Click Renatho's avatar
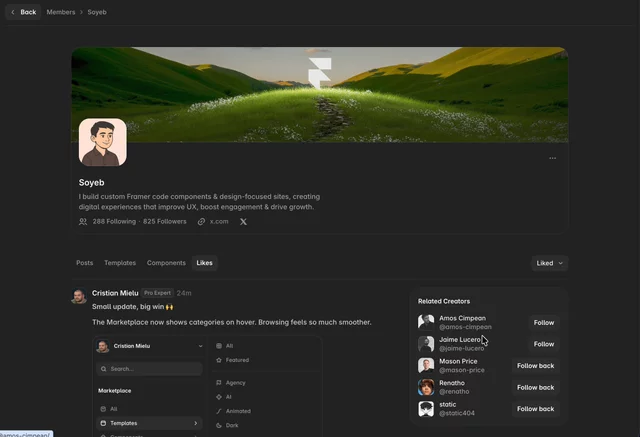Image resolution: width=640 pixels, height=437 pixels. tap(426, 387)
